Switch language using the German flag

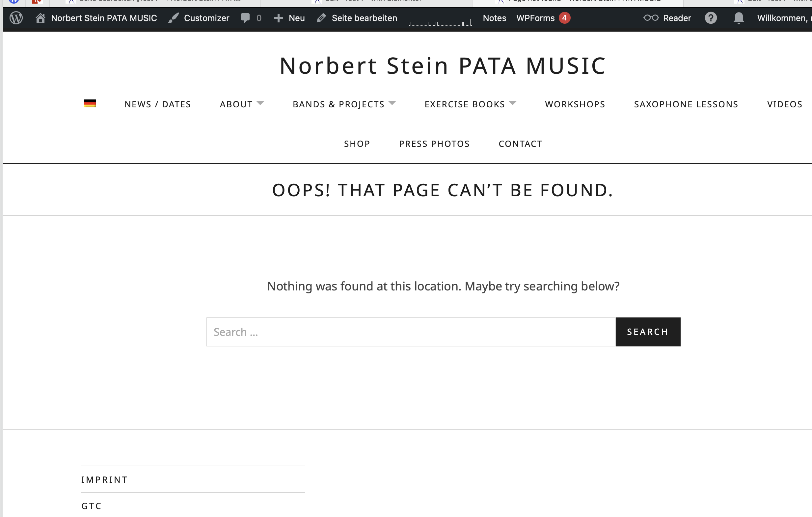point(90,103)
